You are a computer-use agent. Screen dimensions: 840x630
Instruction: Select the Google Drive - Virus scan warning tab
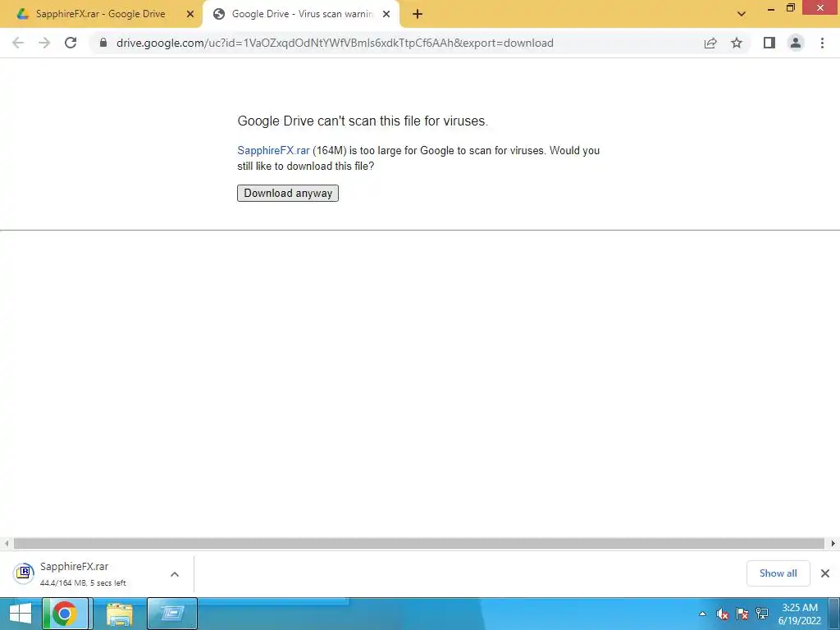pyautogui.click(x=302, y=14)
